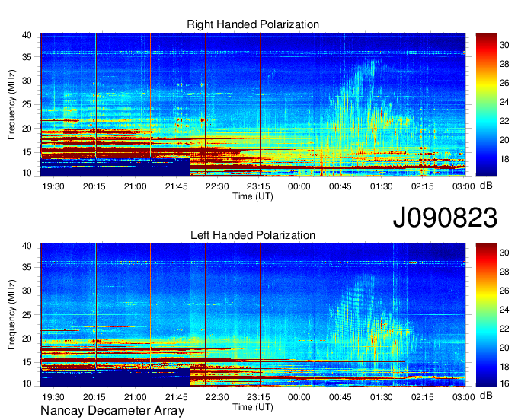
Task: Click the 25 MHz frequency tick, upper plot
Action: tap(27, 104)
